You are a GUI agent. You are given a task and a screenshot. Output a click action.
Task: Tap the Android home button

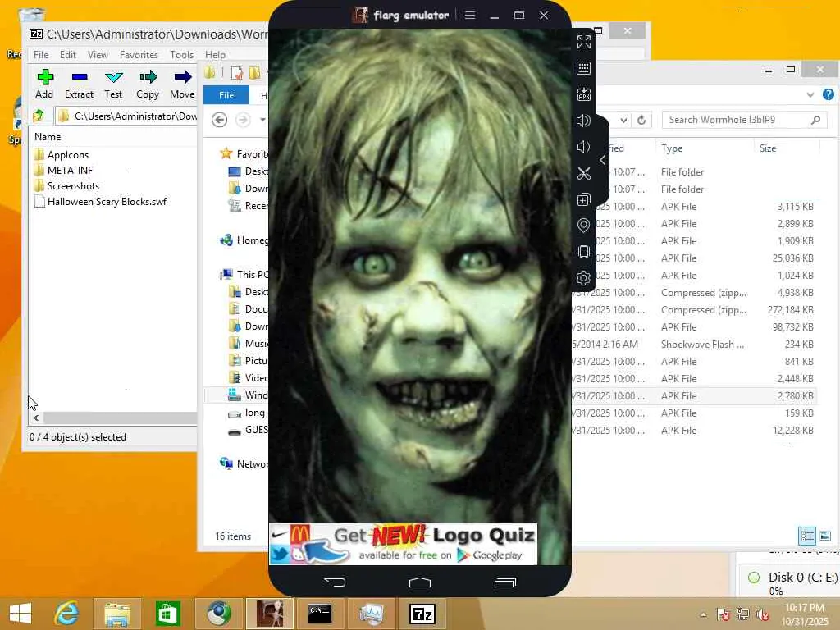coord(419,582)
